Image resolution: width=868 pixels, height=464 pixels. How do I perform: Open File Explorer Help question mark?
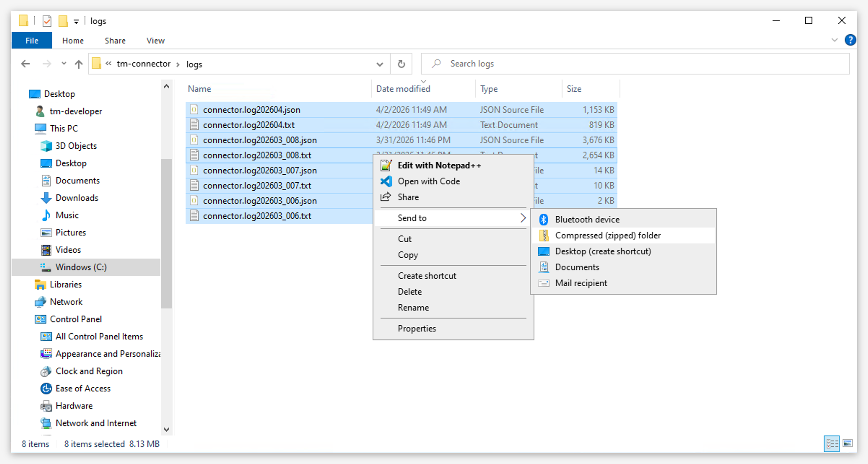851,40
